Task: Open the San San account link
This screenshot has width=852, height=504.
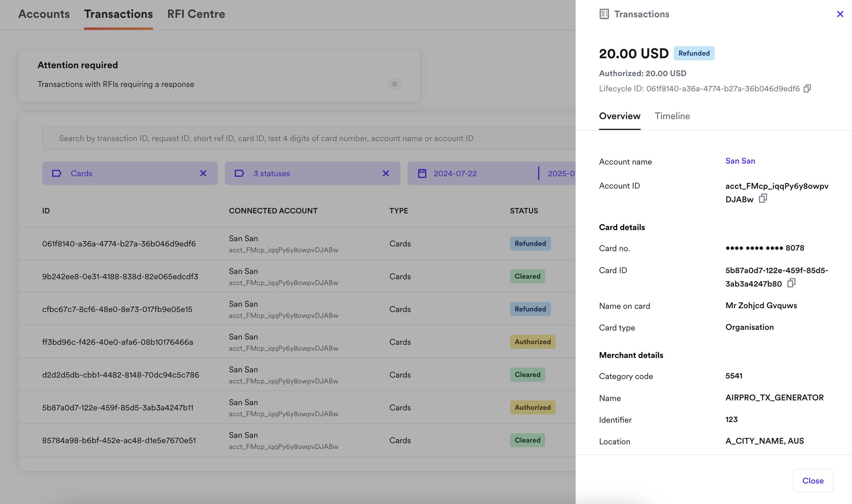Action: click(740, 161)
